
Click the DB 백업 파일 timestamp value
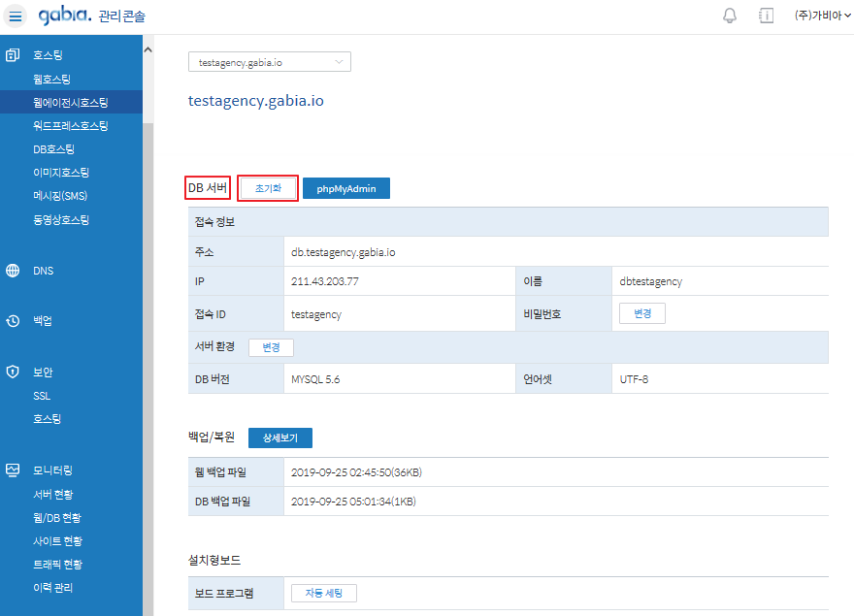353,502
